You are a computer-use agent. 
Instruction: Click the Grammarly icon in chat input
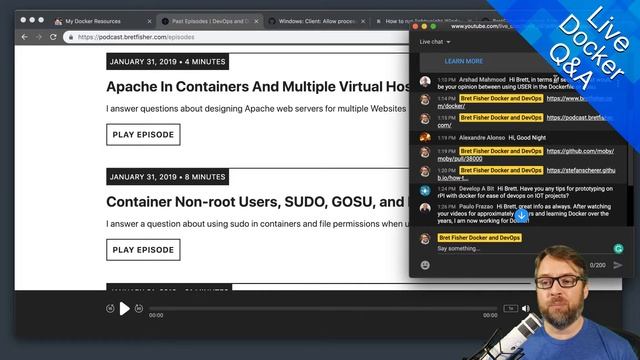(x=618, y=248)
